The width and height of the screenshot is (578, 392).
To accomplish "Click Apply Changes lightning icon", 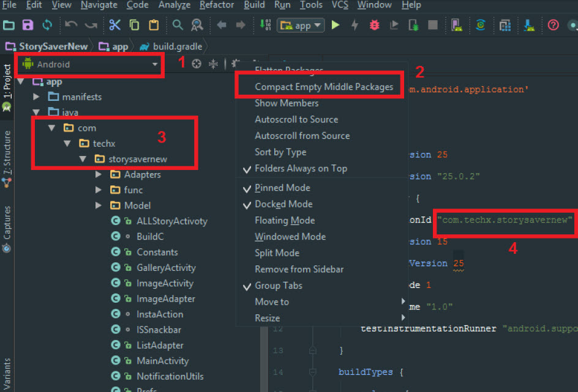I will pyautogui.click(x=355, y=25).
